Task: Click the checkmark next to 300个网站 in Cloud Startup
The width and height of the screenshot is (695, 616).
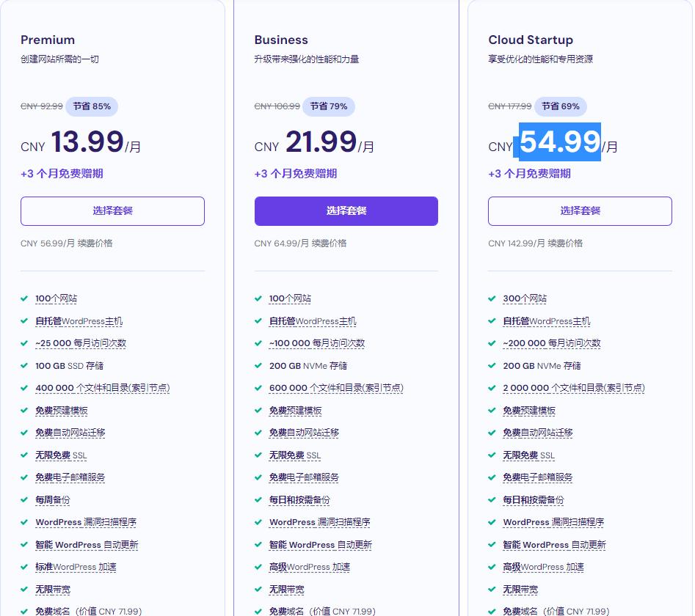Action: click(x=493, y=298)
